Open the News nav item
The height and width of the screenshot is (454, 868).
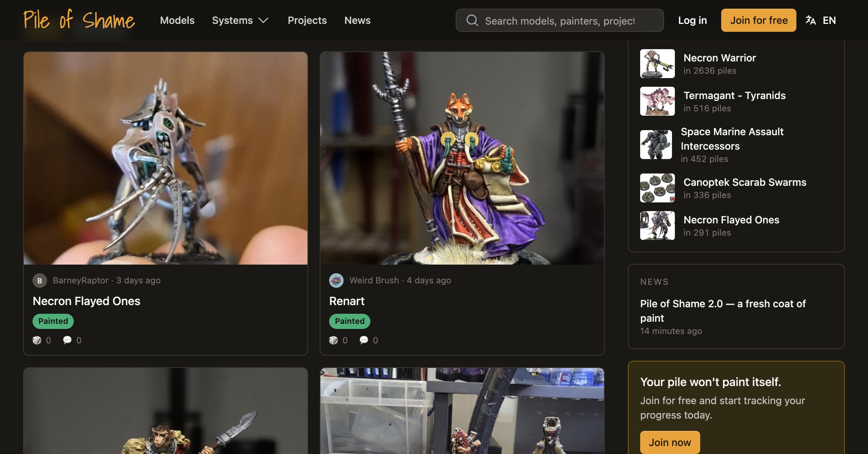tap(357, 20)
